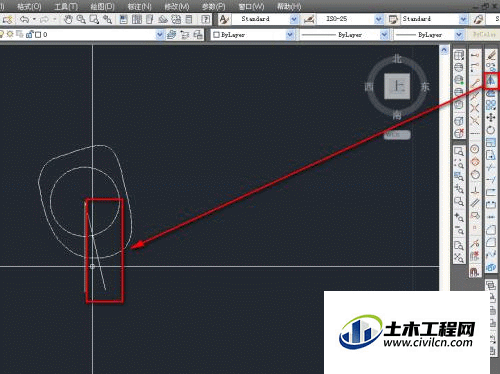The height and width of the screenshot is (374, 500).
Task: Click 东 on the ViewCube compass
Action: point(425,87)
